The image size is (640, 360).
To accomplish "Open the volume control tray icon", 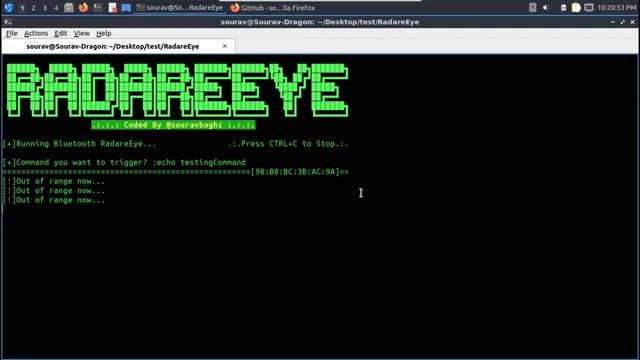I will pos(546,8).
